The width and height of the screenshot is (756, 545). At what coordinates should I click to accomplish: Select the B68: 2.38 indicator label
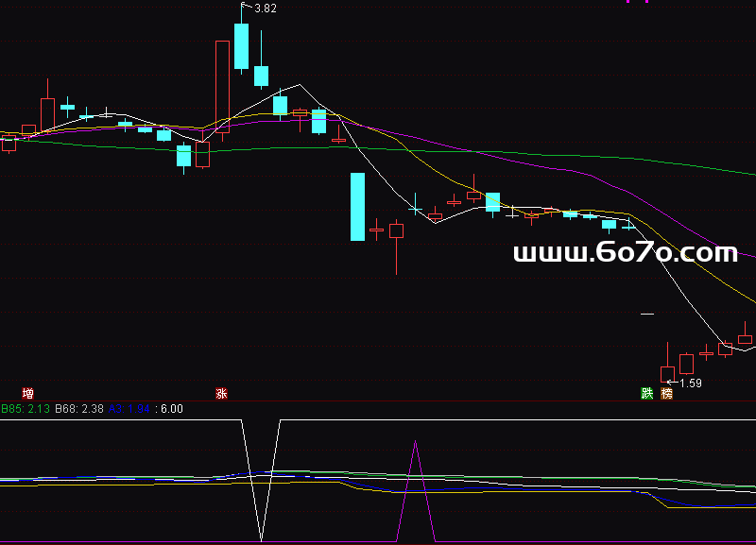click(78, 409)
